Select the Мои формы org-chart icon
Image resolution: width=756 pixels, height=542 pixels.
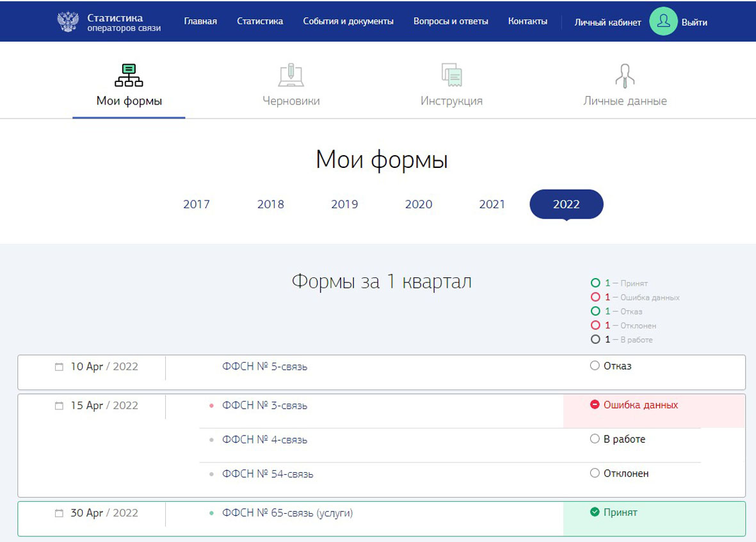coord(128,74)
